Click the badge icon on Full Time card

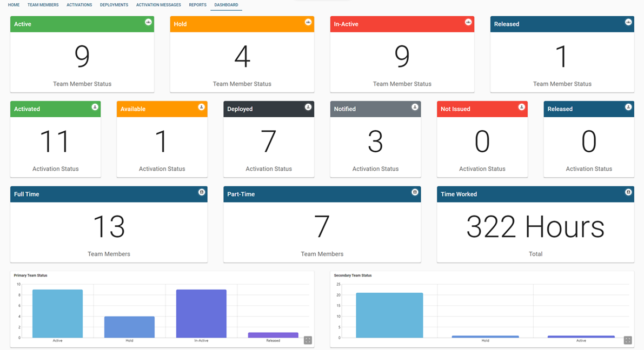pos(202,192)
